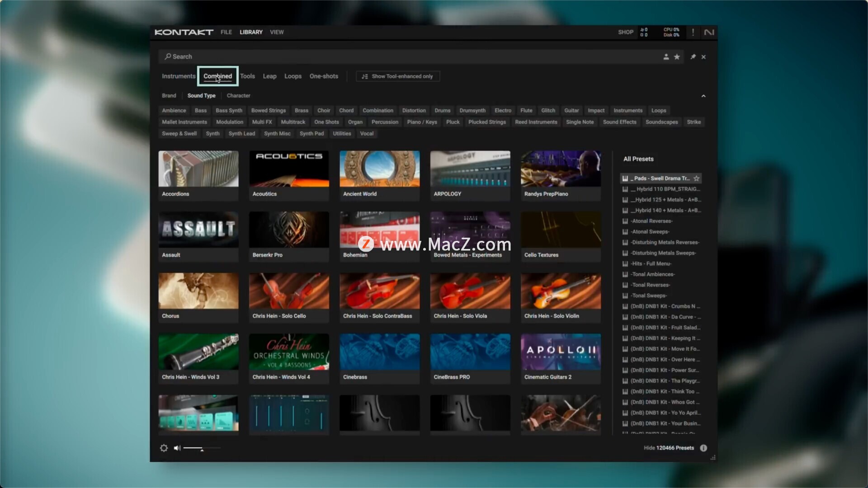The image size is (868, 488).
Task: Toggle the Ambience tag filter
Action: (174, 111)
